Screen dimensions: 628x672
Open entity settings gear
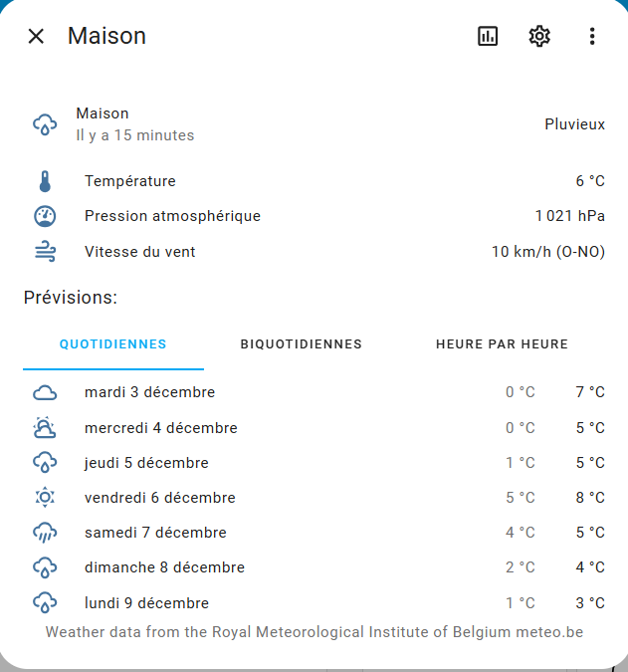tap(539, 37)
